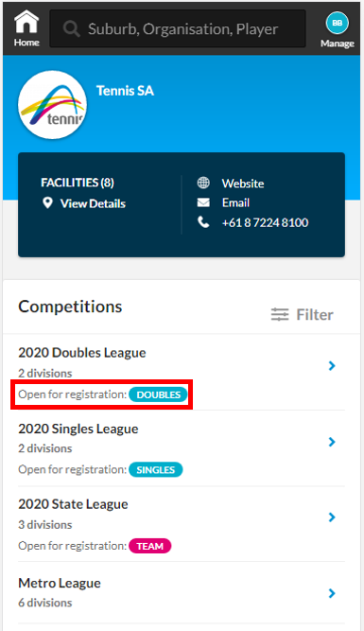Click the location pin icon

click(x=47, y=202)
